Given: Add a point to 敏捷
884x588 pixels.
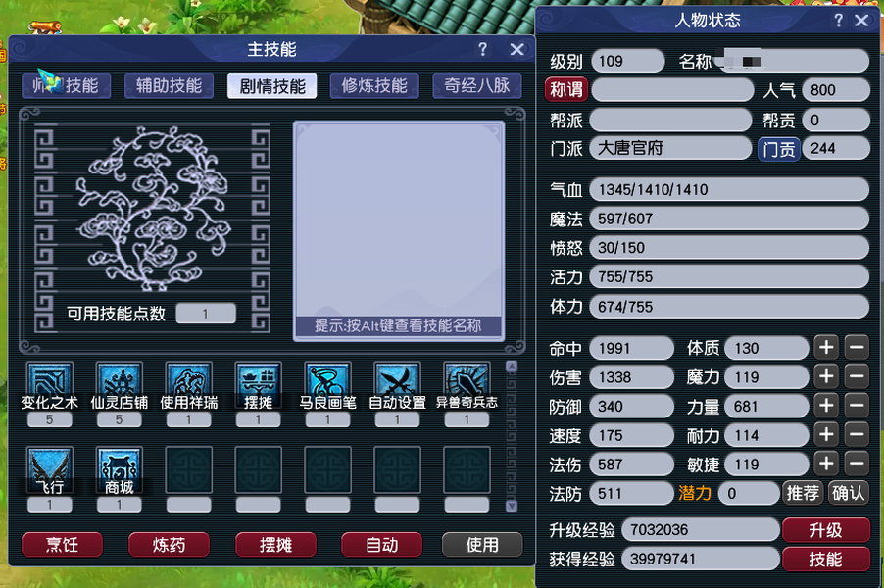Looking at the screenshot, I should [826, 464].
